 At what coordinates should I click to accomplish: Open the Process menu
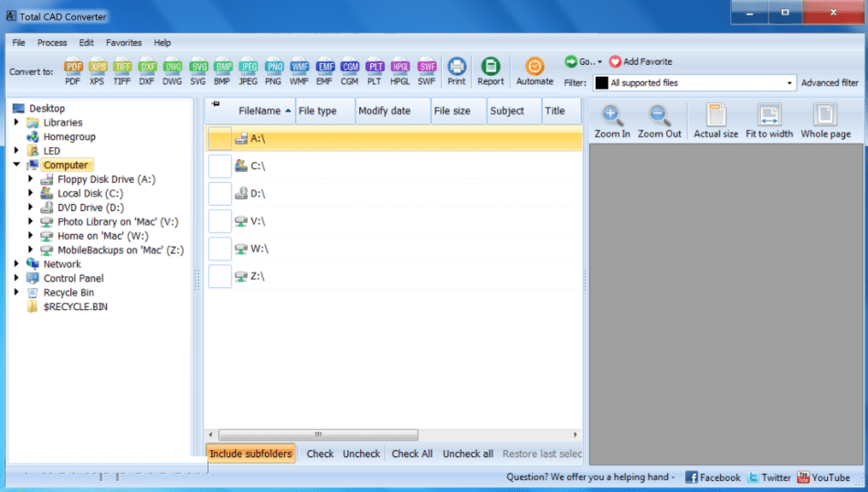coord(52,43)
